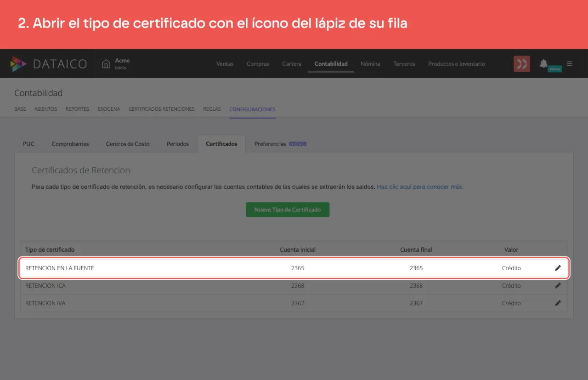Select the CONFIGURACIONES subsection
Viewport: 588px width, 380px height.
tap(253, 109)
